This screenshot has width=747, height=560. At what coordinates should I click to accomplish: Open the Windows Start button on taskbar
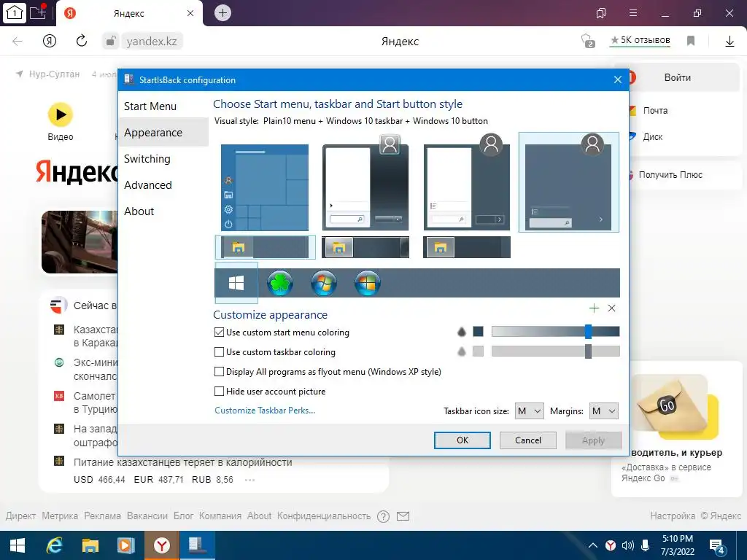(18, 545)
